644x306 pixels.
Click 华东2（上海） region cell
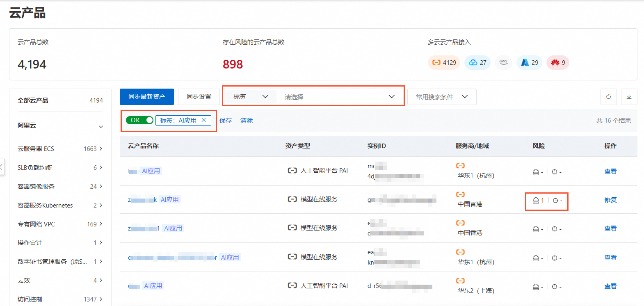pyautogui.click(x=476, y=290)
